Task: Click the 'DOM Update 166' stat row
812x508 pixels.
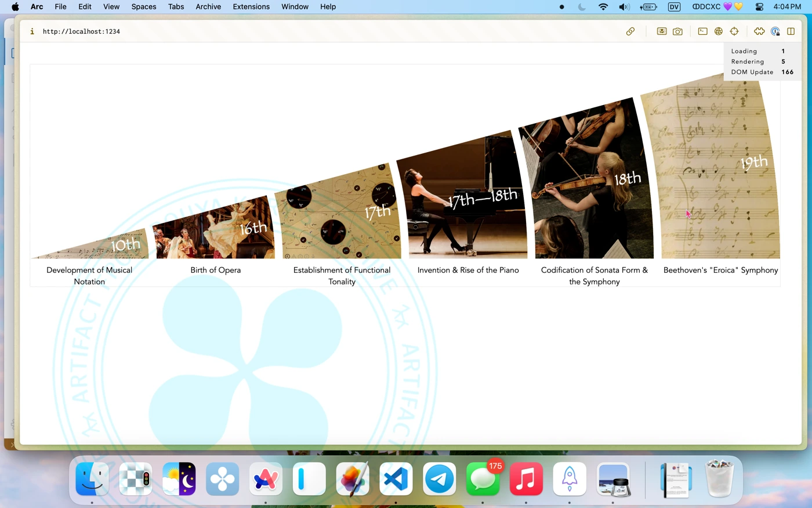Action: tap(762, 72)
